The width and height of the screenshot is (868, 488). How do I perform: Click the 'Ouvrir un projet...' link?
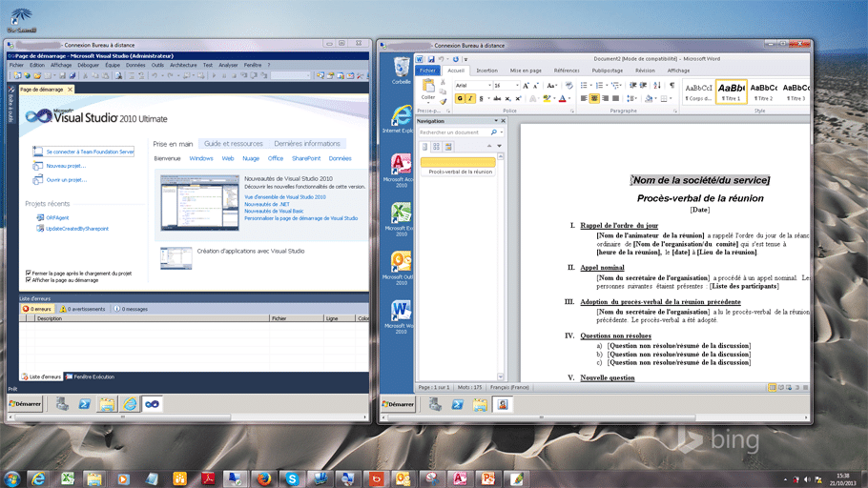(67, 180)
